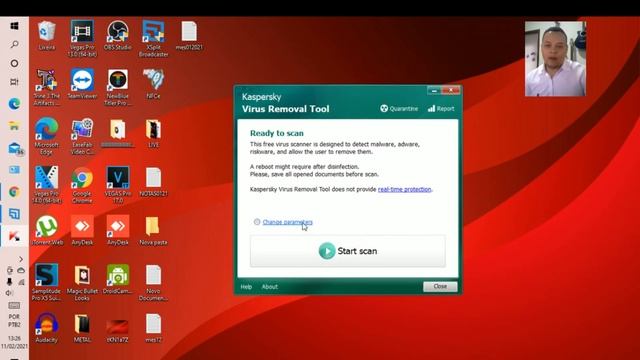Open Task View from the taskbar

[14, 82]
